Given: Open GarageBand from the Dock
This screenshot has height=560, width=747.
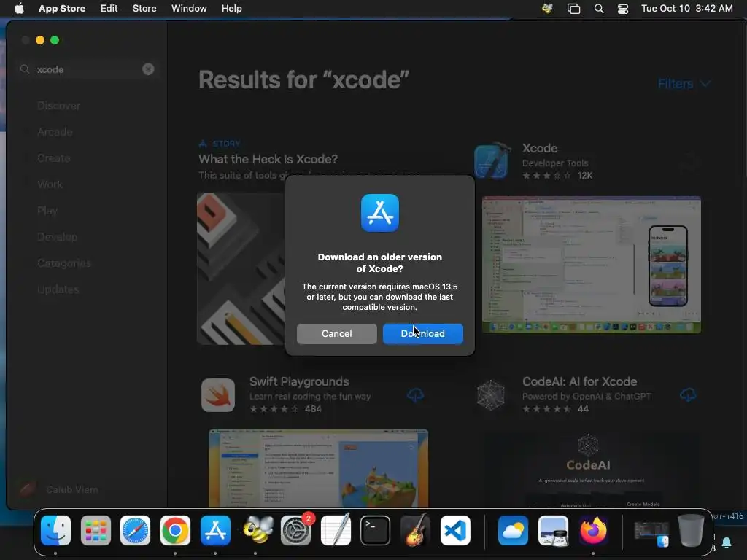Looking at the screenshot, I should click(415, 529).
